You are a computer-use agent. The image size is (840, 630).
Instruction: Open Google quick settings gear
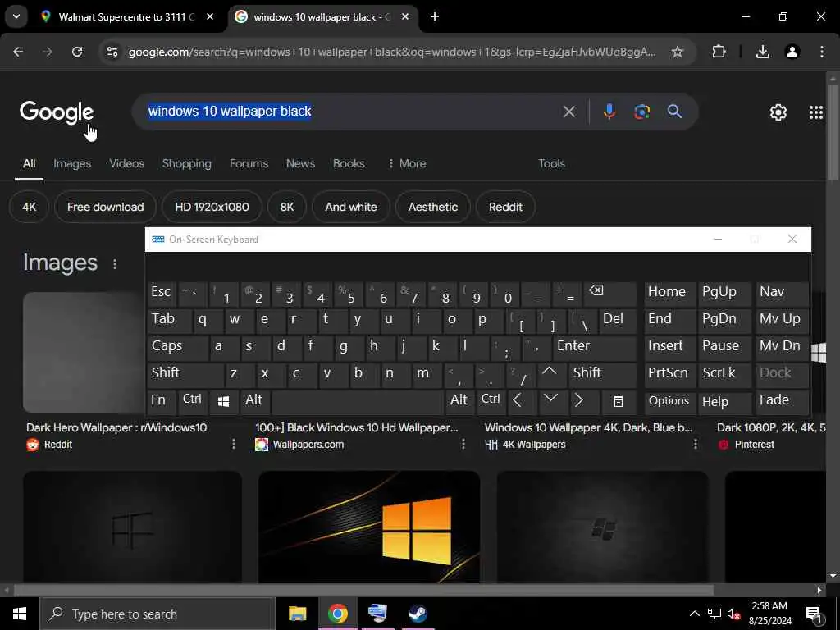coord(778,112)
